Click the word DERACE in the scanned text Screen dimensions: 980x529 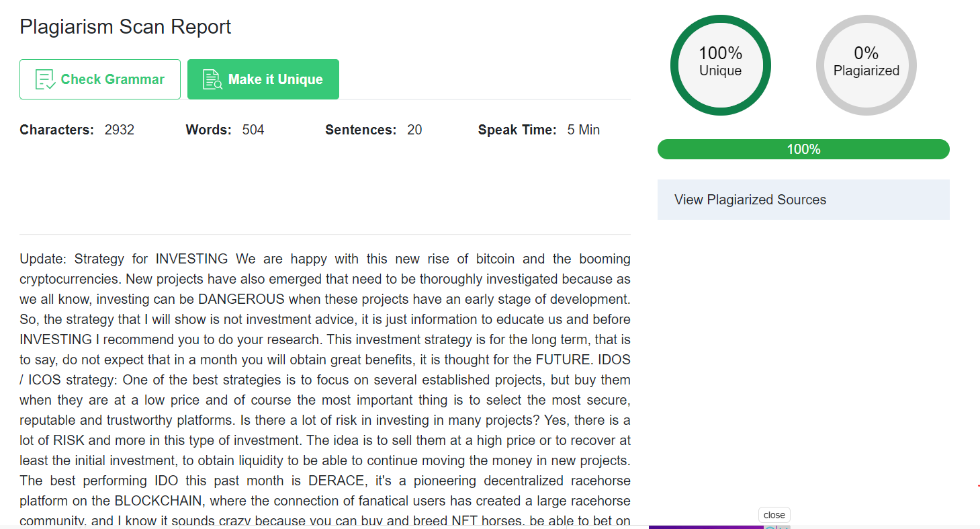pyautogui.click(x=335, y=481)
